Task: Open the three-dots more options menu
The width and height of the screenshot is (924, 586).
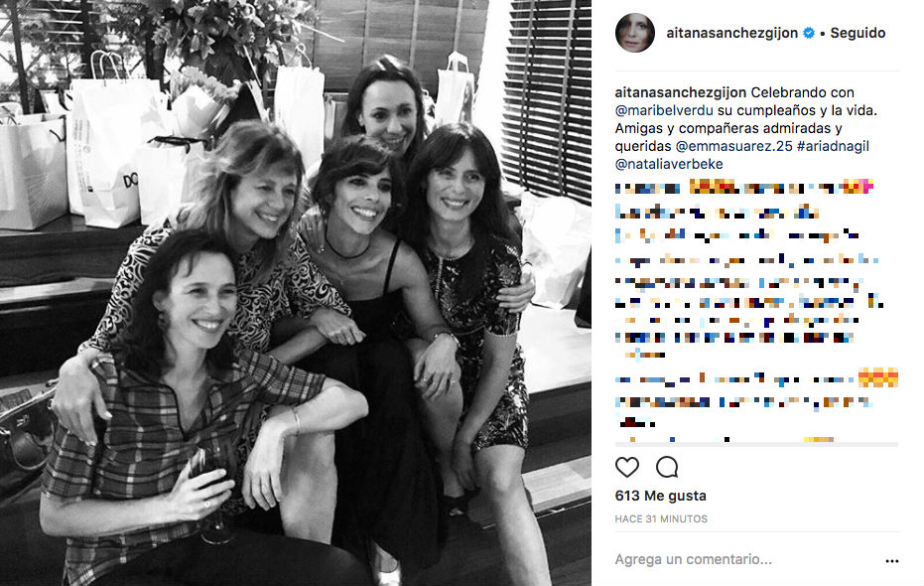Action: point(892,560)
